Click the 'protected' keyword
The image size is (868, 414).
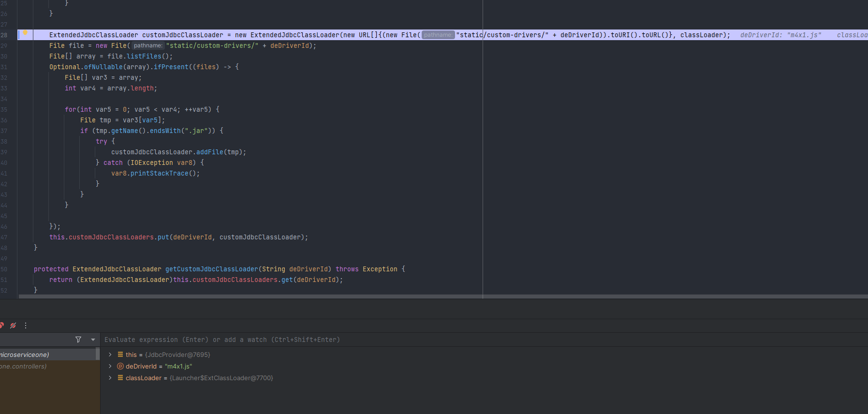51,269
